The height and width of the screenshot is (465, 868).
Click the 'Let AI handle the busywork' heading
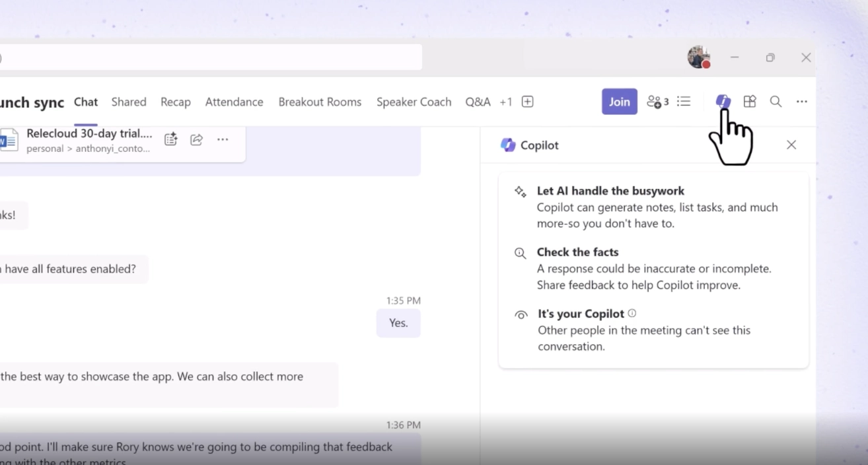tap(610, 191)
